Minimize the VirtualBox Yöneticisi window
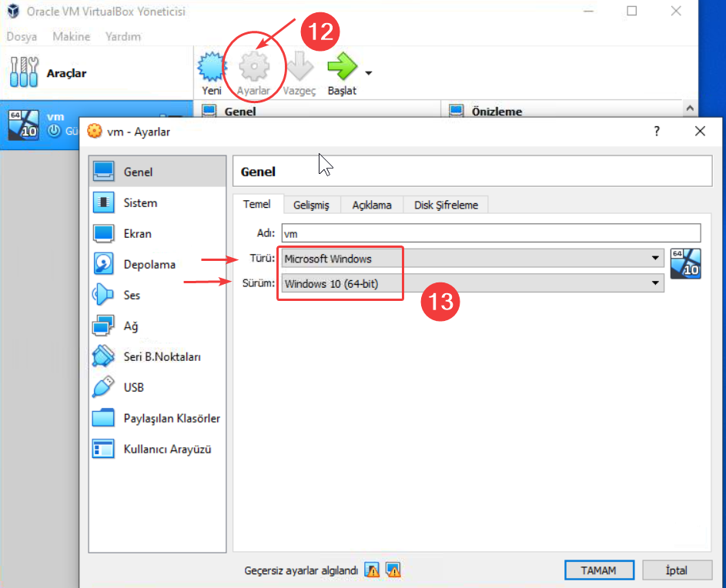Screen dimensions: 726x588 coord(588,11)
